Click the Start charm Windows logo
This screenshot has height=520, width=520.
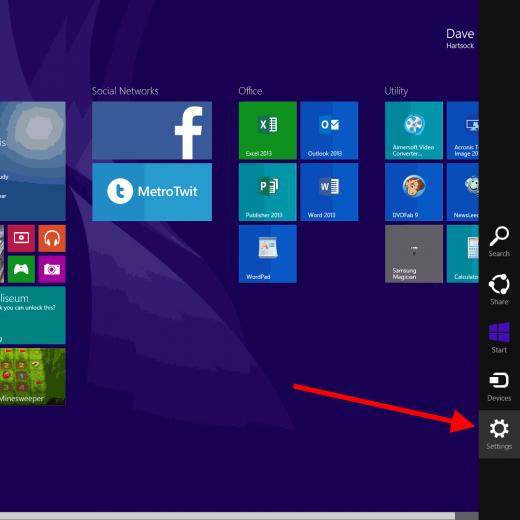499,332
